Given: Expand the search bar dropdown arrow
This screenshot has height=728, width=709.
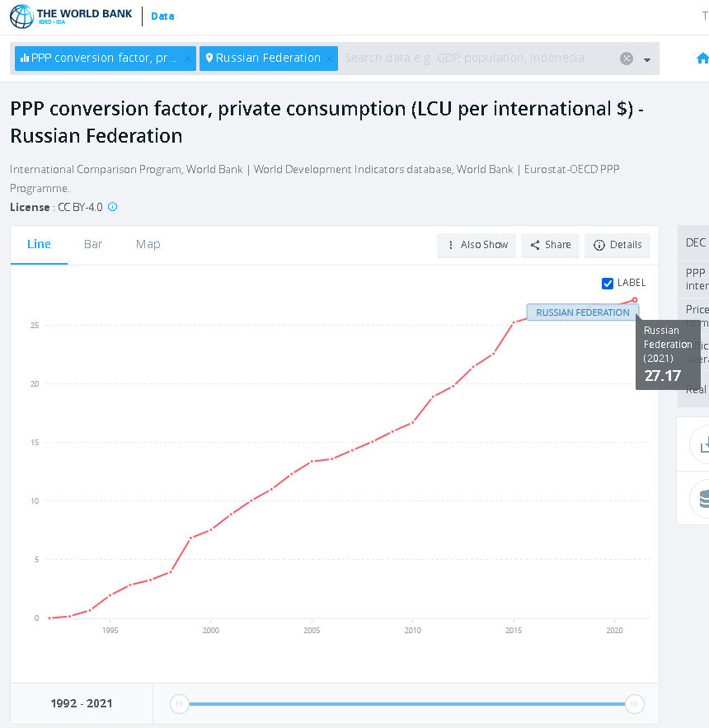Looking at the screenshot, I should 647,59.
